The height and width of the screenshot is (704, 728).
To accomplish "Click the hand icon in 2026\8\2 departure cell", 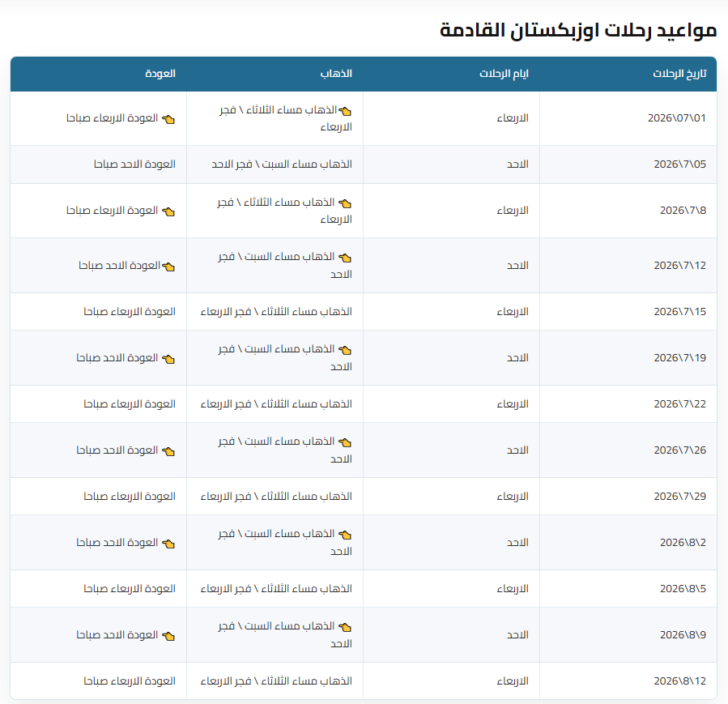I will [345, 535].
